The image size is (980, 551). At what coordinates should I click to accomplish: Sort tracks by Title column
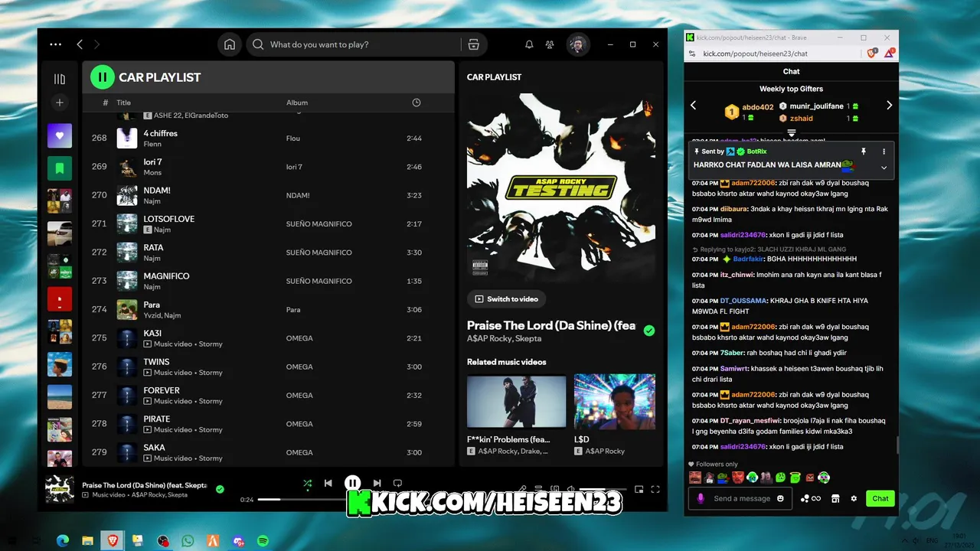tap(123, 103)
